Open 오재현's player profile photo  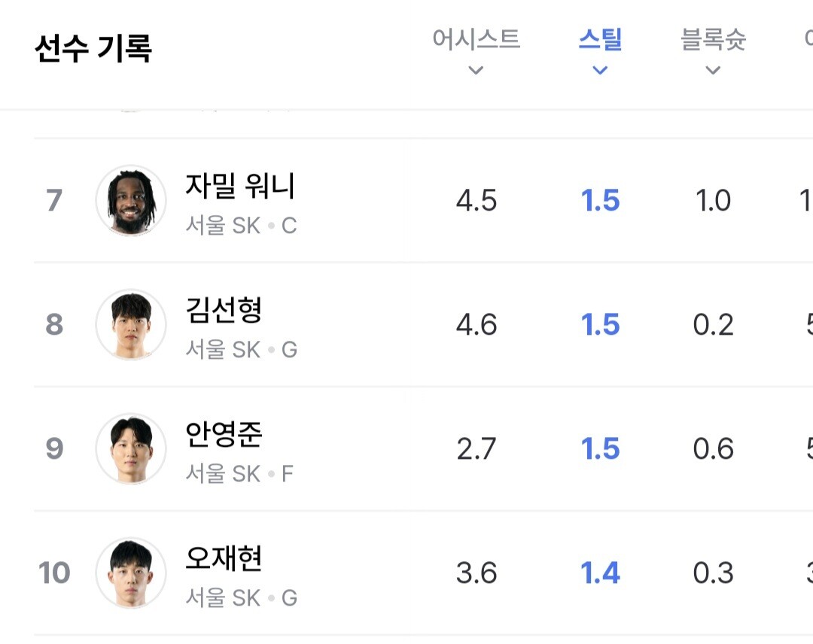click(131, 573)
